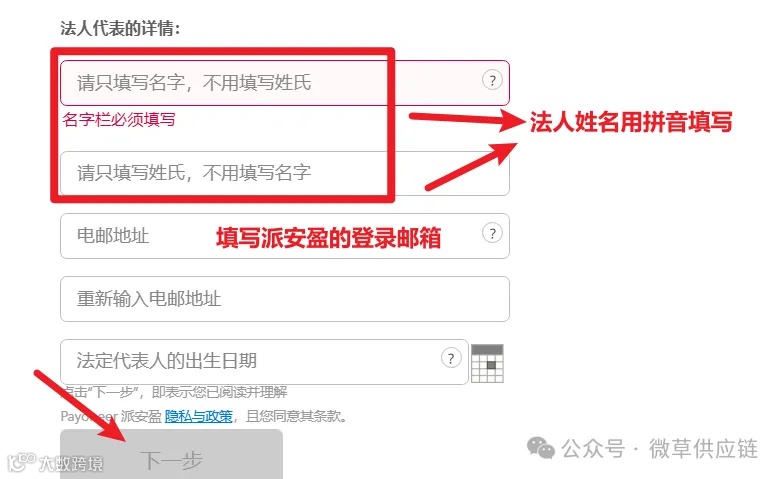
Task: Click upper red arrow toward 法人姓名 note
Action: 467,119
